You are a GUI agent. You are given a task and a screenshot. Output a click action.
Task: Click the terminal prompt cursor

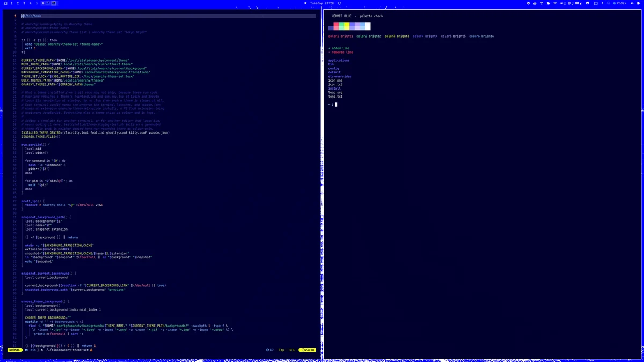(x=336, y=105)
